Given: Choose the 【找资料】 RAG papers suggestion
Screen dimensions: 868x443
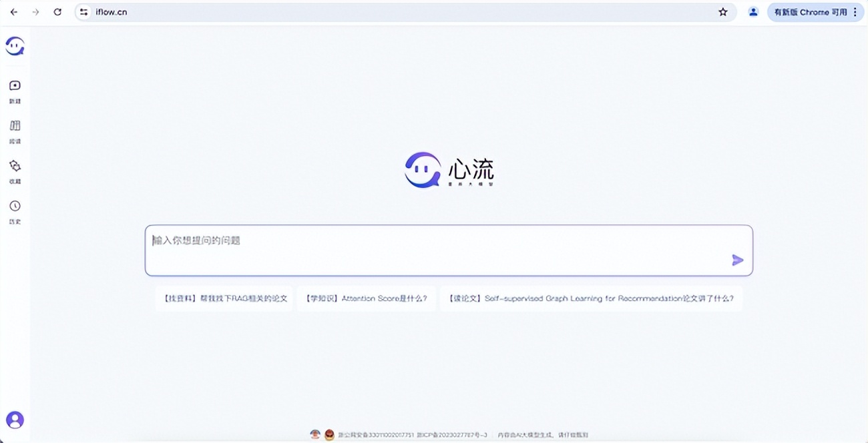Looking at the screenshot, I should pos(224,298).
